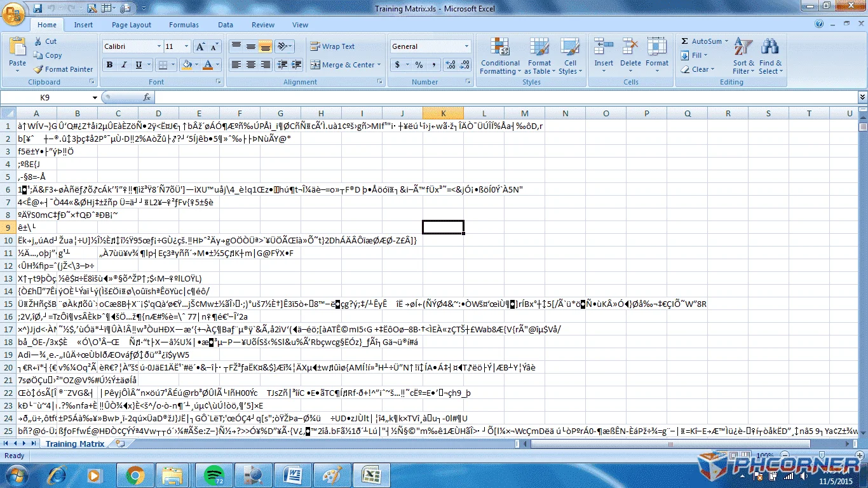Screen dimensions: 868x488
Task: Open Format as Table dropdown
Action: (539, 56)
